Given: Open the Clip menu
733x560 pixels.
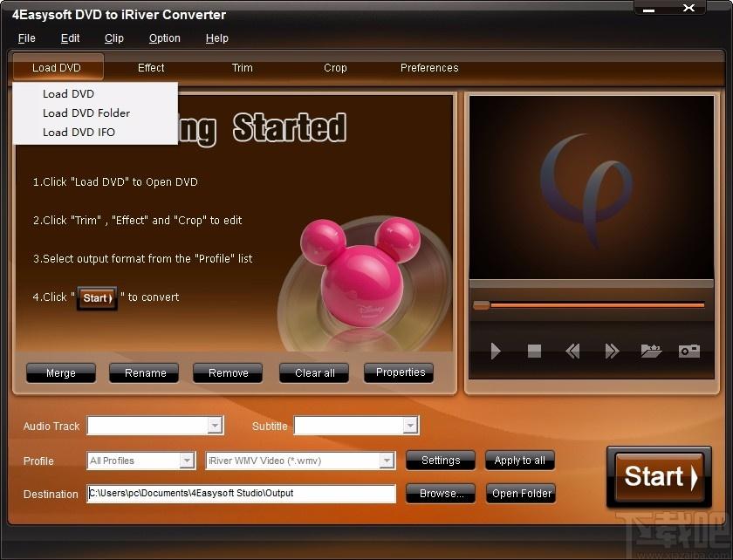Looking at the screenshot, I should [x=114, y=38].
